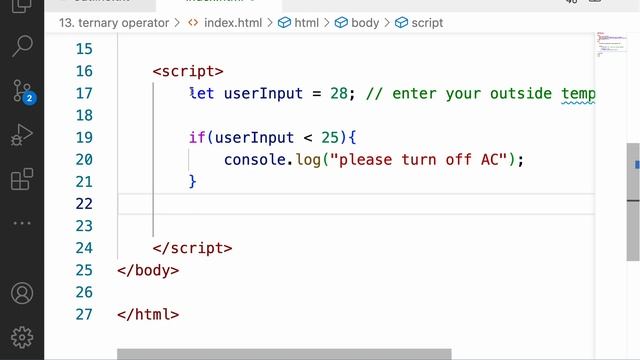Screen dimensions: 640x360
Task: Click the closing '</script>' tag on line 24
Action: [192, 248]
